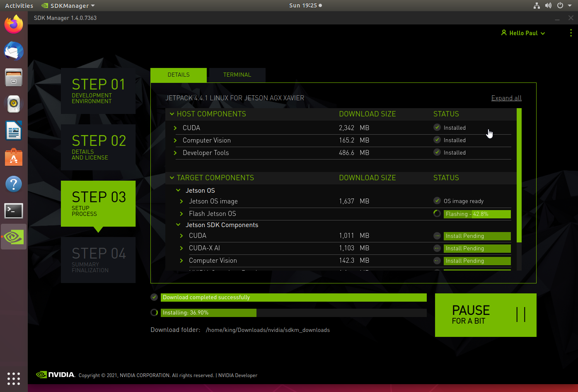Click the pause bars icon
This screenshot has width=578, height=392.
pyautogui.click(x=521, y=315)
